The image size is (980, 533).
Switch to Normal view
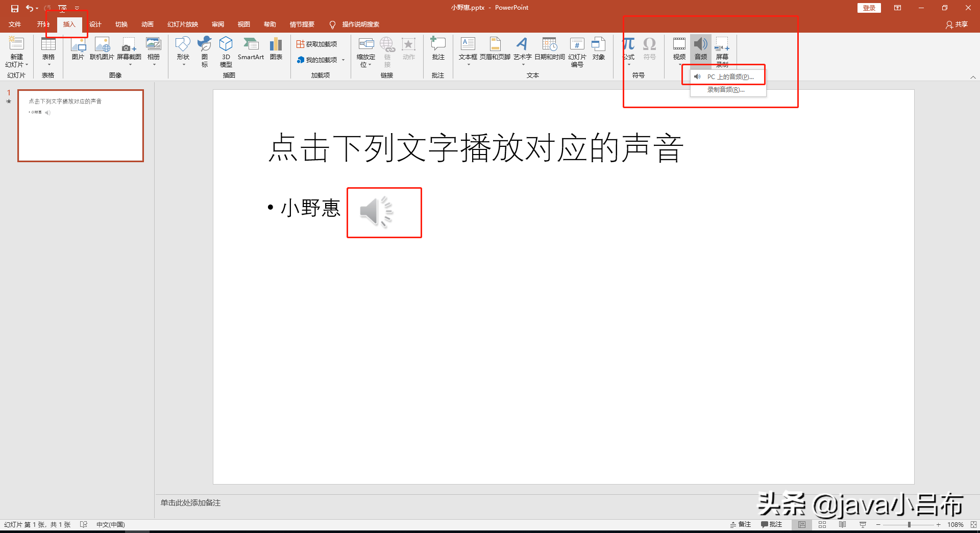click(802, 524)
